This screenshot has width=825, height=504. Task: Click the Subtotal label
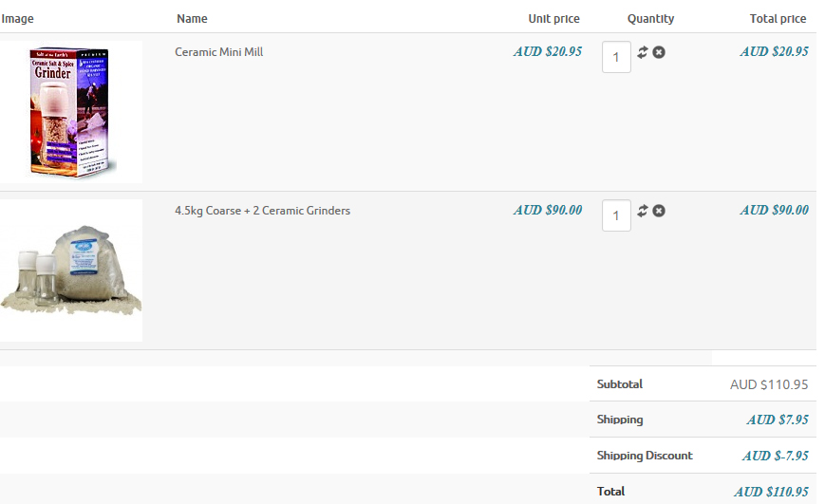[620, 384]
